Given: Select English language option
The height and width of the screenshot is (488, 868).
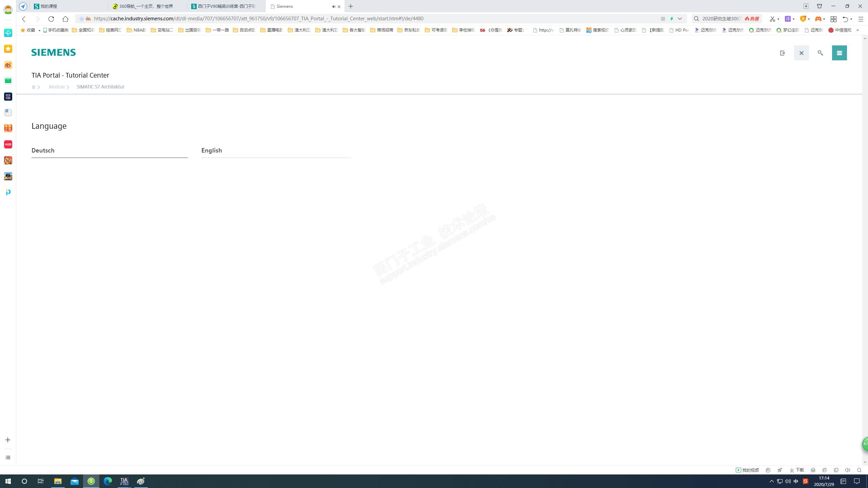Looking at the screenshot, I should (212, 150).
